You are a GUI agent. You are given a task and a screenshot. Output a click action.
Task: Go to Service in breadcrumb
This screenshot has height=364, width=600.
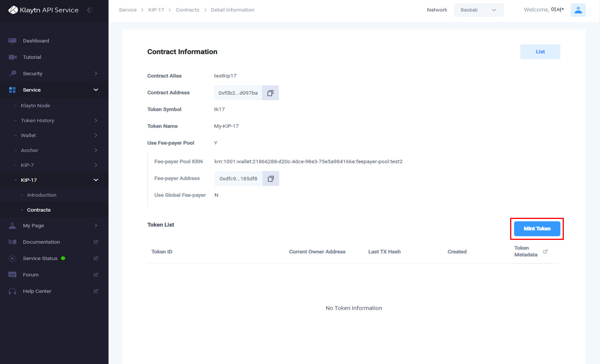click(x=128, y=10)
